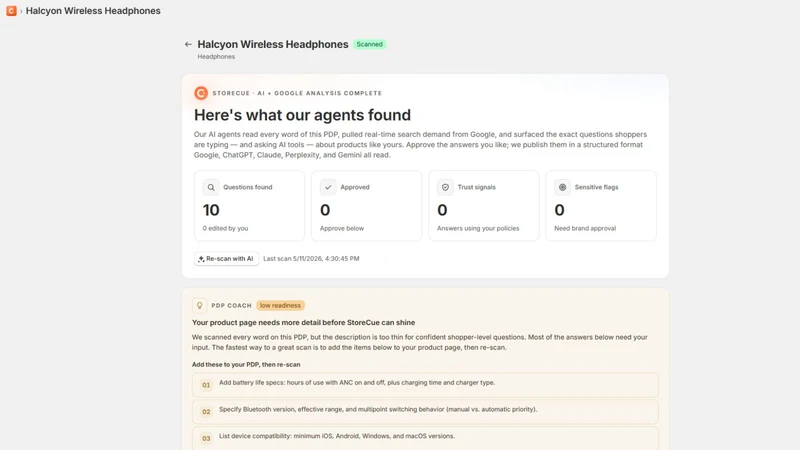This screenshot has width=800, height=450.
Task: Click the Last scan timestamp text
Action: tap(311, 259)
